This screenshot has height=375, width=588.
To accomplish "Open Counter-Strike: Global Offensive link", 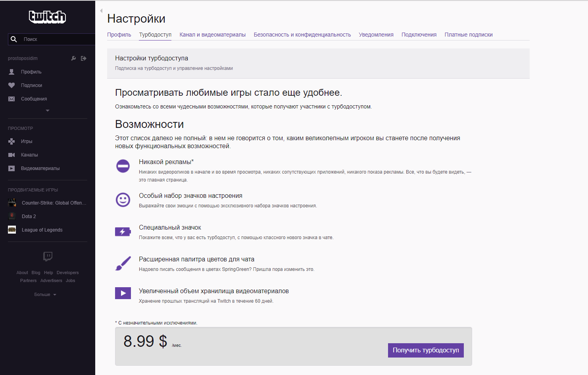I will [54, 203].
